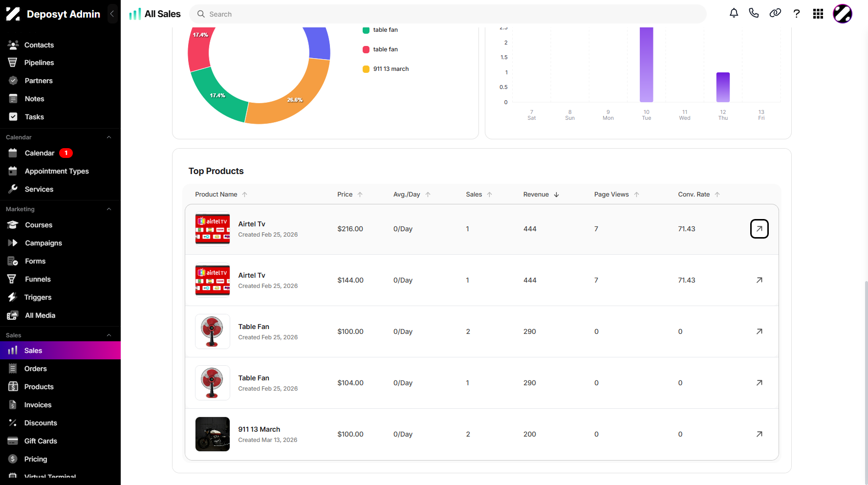Collapse the sidebar with the chevron button
Image resolution: width=868 pixels, height=485 pixels.
[x=112, y=14]
